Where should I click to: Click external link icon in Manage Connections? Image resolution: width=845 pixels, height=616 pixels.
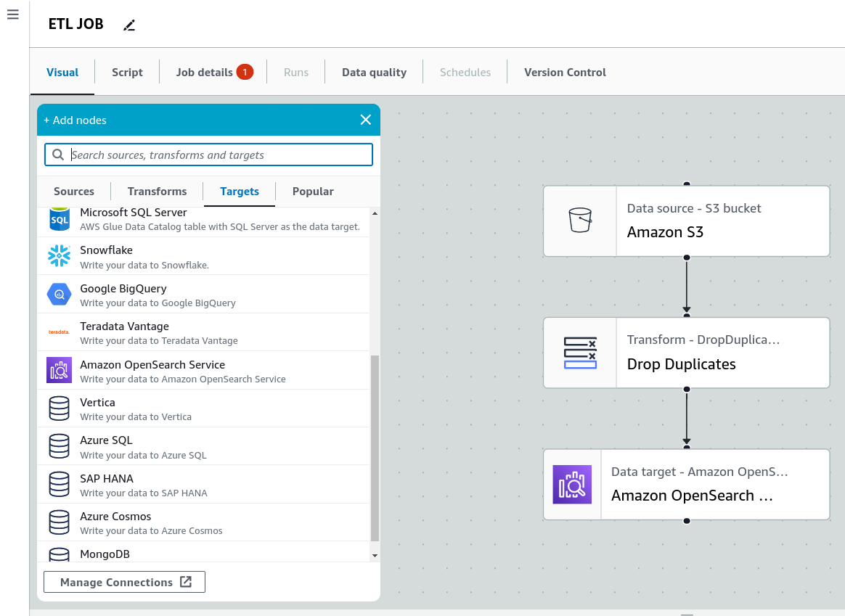186,582
